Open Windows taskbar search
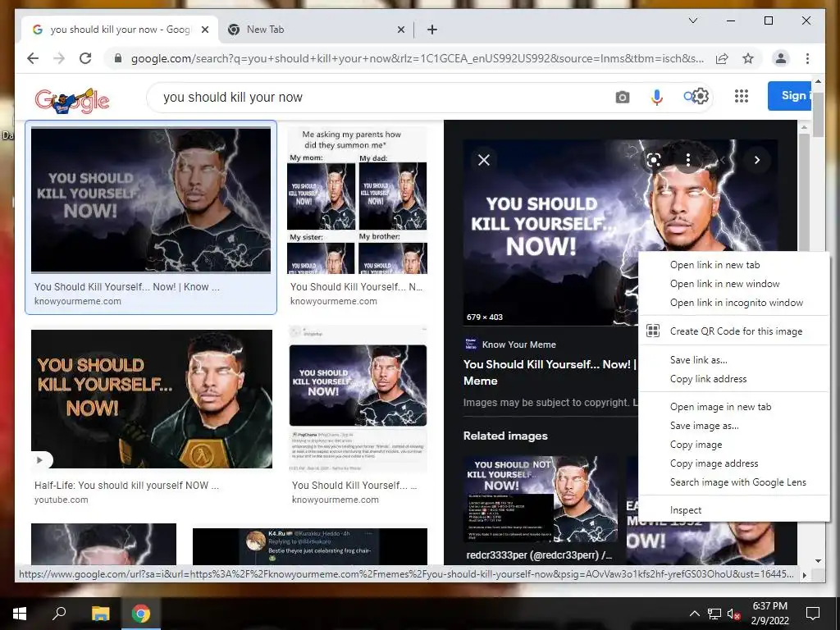The width and height of the screenshot is (840, 630). click(59, 613)
